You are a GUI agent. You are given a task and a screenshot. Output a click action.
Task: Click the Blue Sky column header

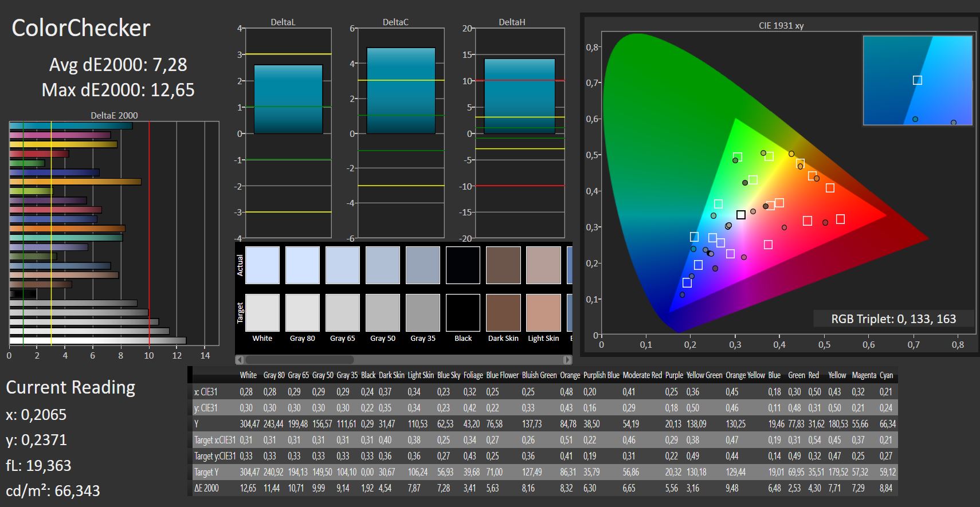coord(448,375)
